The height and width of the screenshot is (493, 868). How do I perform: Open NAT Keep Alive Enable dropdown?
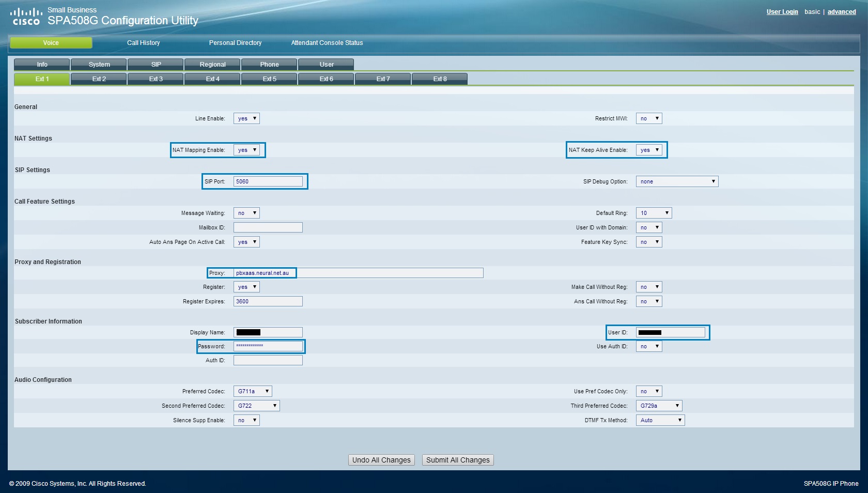pyautogui.click(x=649, y=150)
